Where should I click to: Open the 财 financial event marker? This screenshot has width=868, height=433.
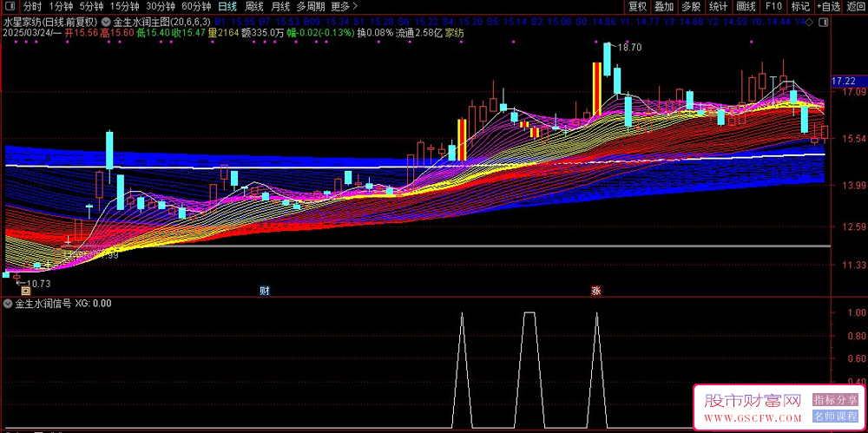pos(265,290)
